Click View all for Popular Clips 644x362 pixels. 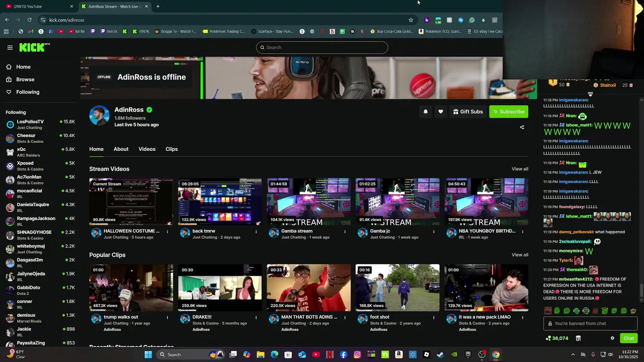520,255
